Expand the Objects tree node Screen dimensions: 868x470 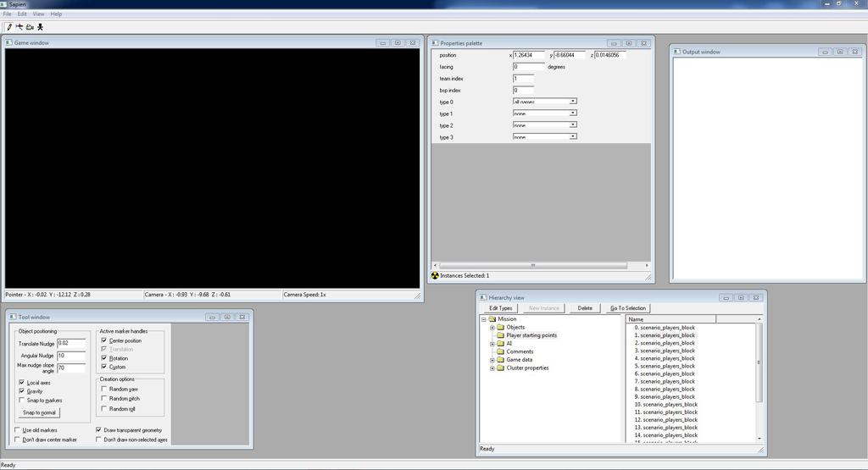(492, 328)
